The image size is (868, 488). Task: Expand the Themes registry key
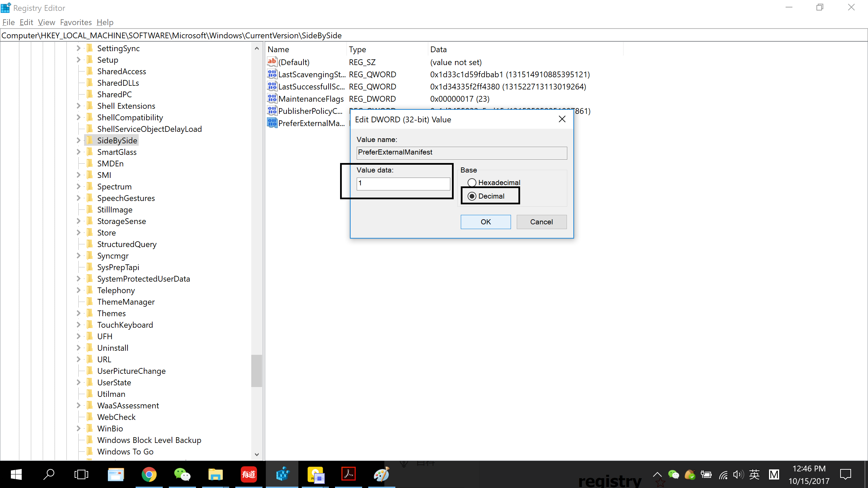click(78, 313)
